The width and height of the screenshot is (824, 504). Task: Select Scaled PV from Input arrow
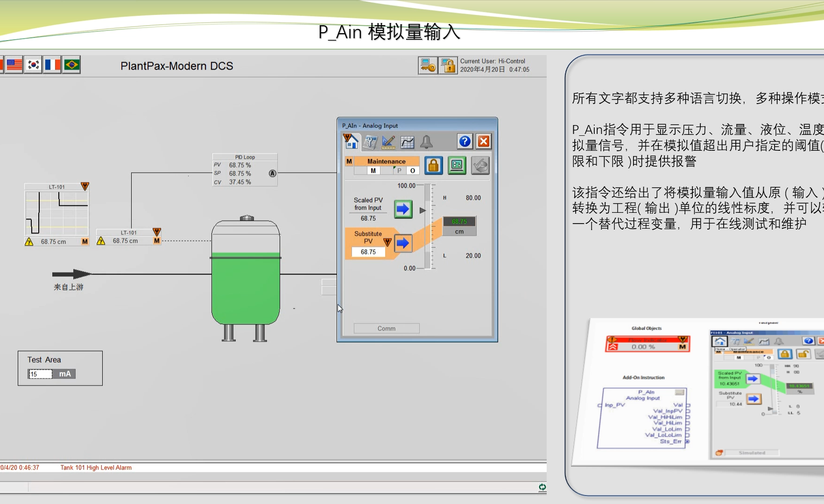point(403,209)
